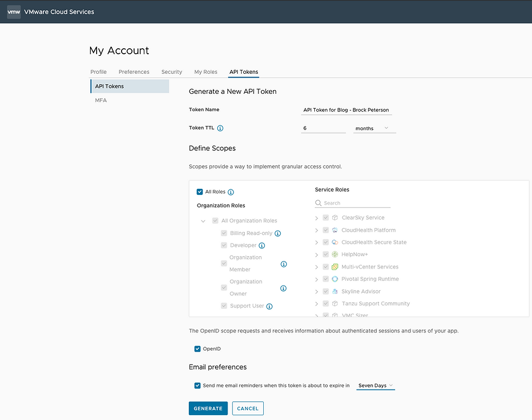Expand the ClearSky Service roles
This screenshot has width=532, height=420.
pyautogui.click(x=316, y=218)
